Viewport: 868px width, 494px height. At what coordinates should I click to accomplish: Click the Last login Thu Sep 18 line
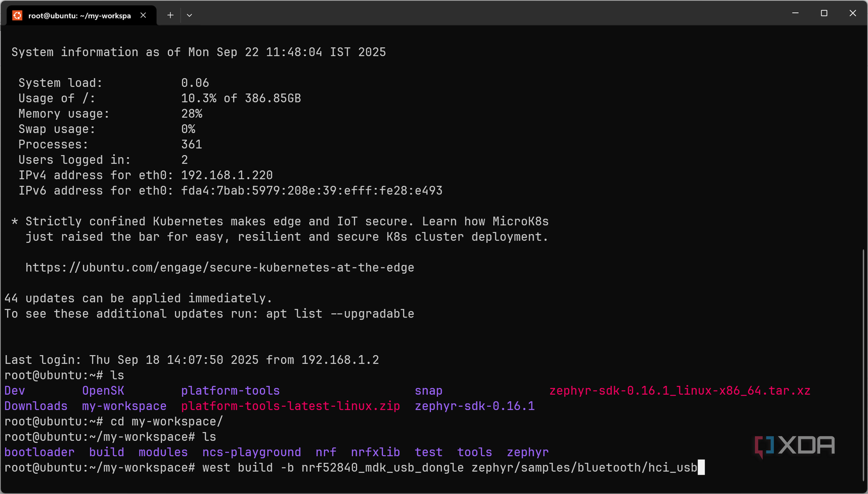[191, 360]
